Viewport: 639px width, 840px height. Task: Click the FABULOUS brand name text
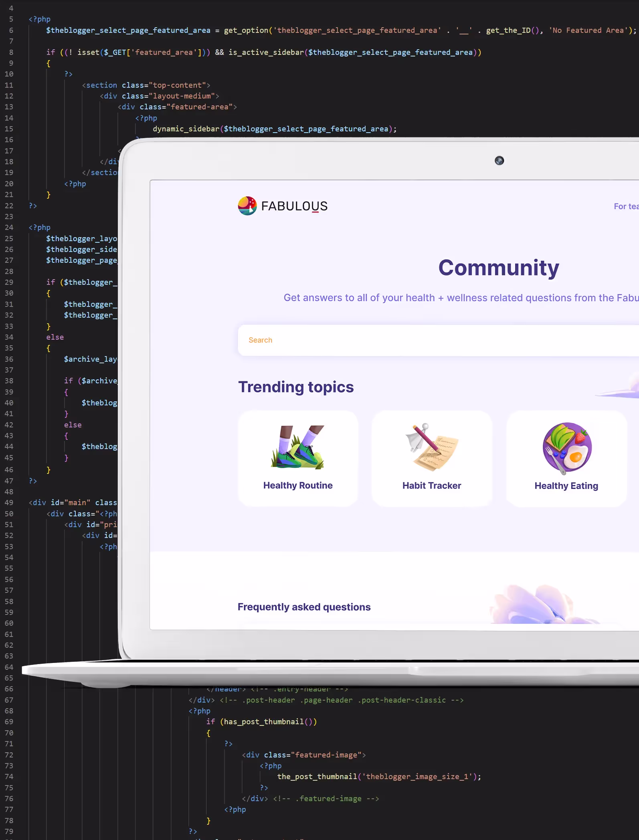pyautogui.click(x=294, y=206)
